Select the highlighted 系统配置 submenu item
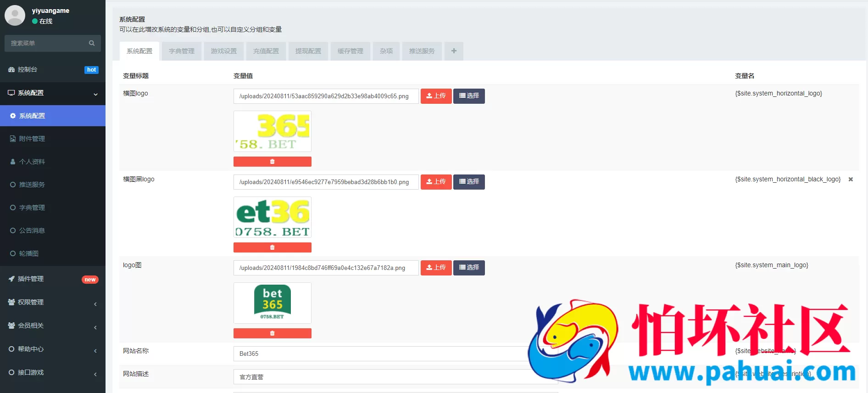 tap(53, 116)
